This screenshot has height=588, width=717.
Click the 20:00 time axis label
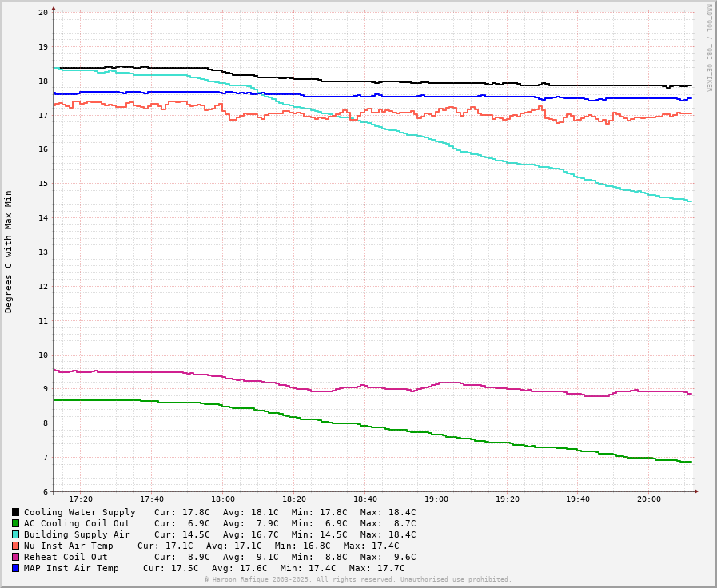point(649,499)
